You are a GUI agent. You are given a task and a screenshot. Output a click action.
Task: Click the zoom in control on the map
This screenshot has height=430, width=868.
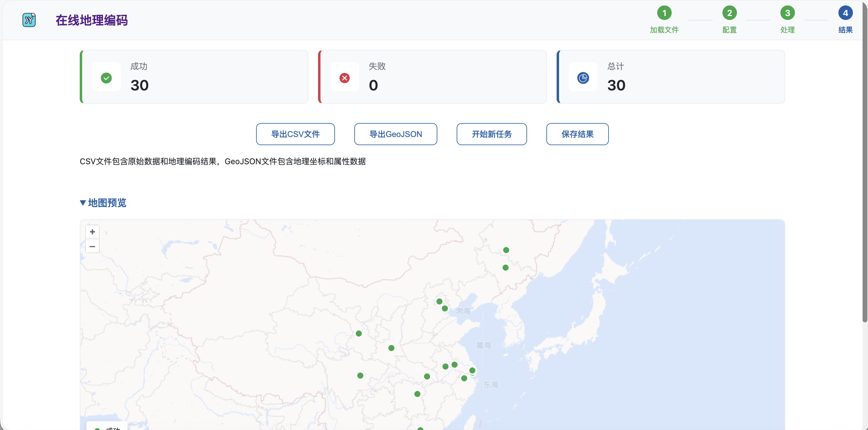pyautogui.click(x=92, y=232)
